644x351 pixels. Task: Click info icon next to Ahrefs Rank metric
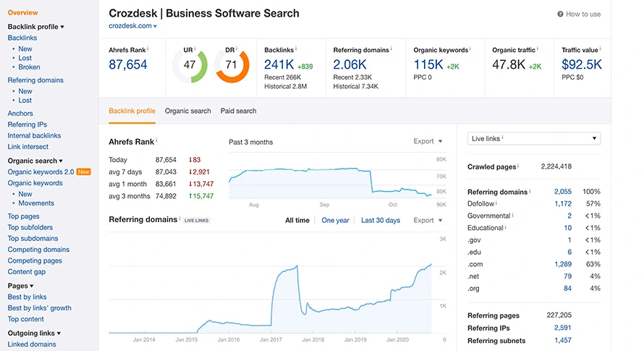tap(148, 49)
